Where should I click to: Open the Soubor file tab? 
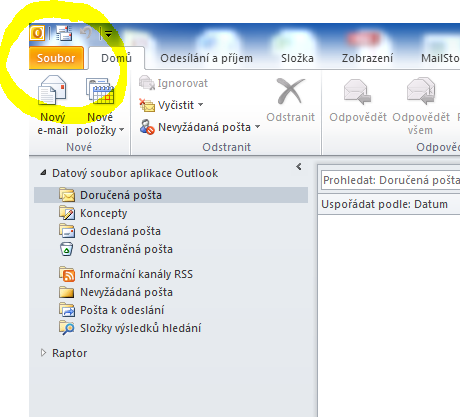[56, 58]
